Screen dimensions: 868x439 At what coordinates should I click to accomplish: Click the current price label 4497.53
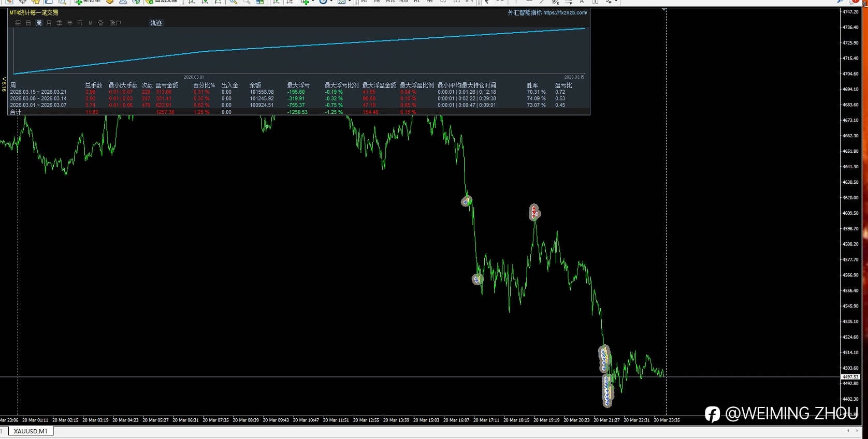850,377
